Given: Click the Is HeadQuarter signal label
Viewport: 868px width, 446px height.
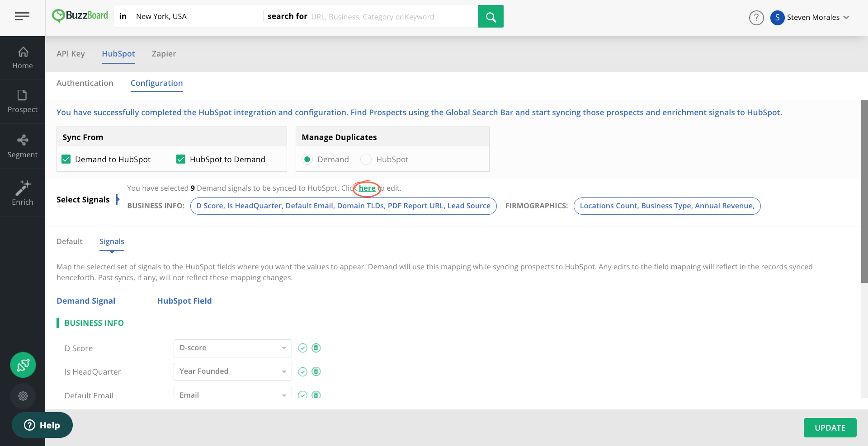Looking at the screenshot, I should pos(93,372).
